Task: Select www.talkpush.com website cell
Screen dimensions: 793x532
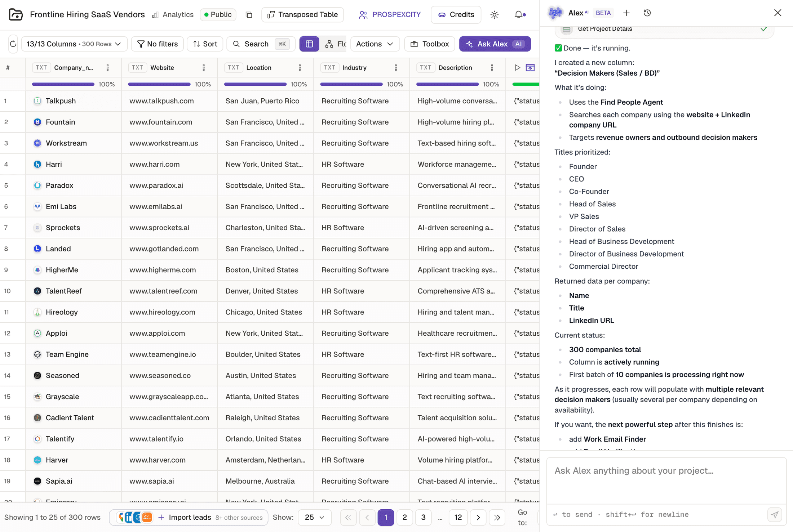Action: 169,101
